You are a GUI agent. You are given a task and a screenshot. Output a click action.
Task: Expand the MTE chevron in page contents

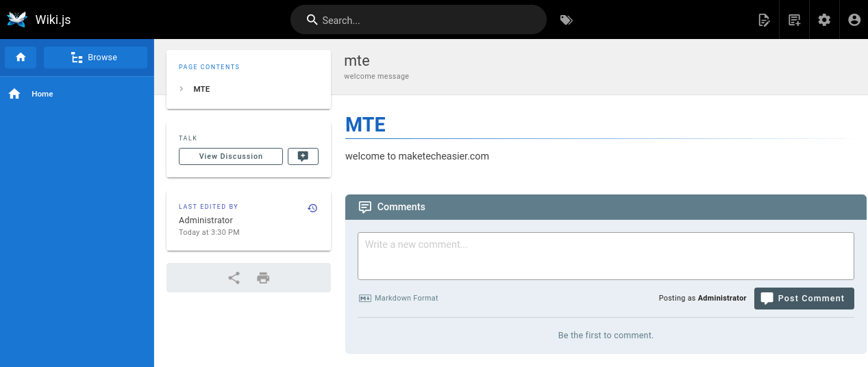[182, 89]
